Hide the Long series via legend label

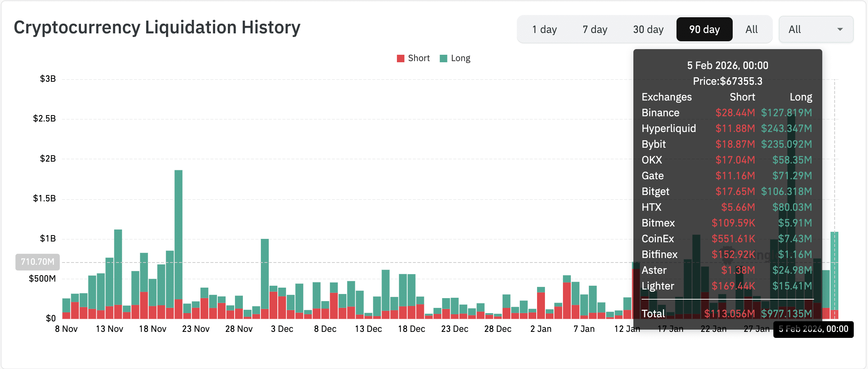coord(461,58)
